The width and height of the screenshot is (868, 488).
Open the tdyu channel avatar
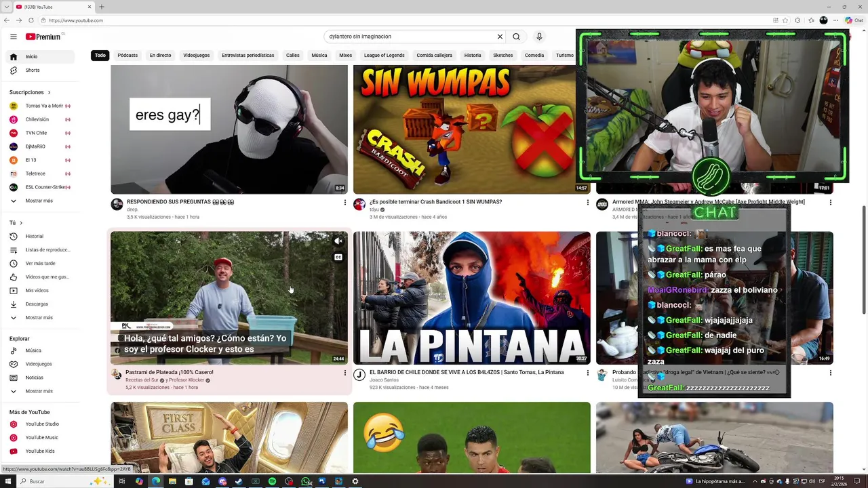coord(359,205)
